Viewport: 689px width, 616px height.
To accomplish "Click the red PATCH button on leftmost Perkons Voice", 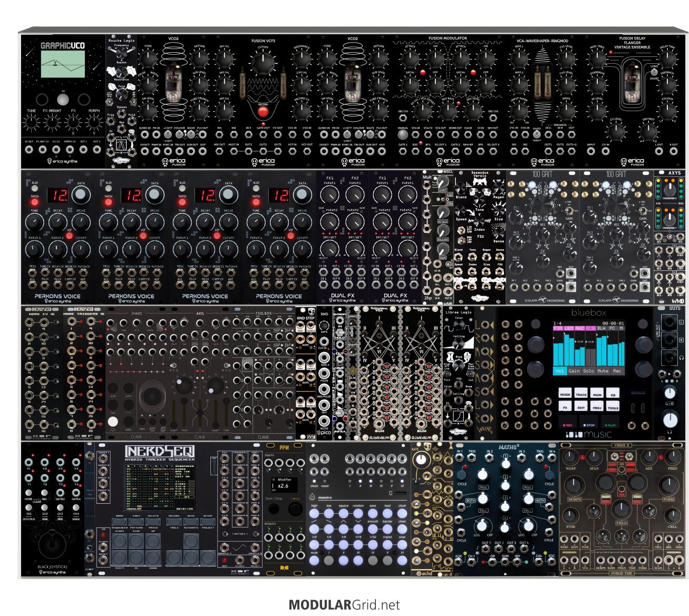I will pyautogui.click(x=35, y=202).
